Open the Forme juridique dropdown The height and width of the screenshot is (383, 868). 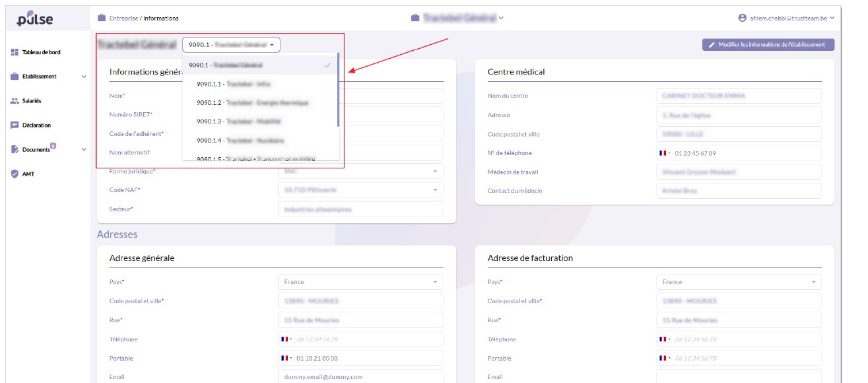pyautogui.click(x=360, y=172)
